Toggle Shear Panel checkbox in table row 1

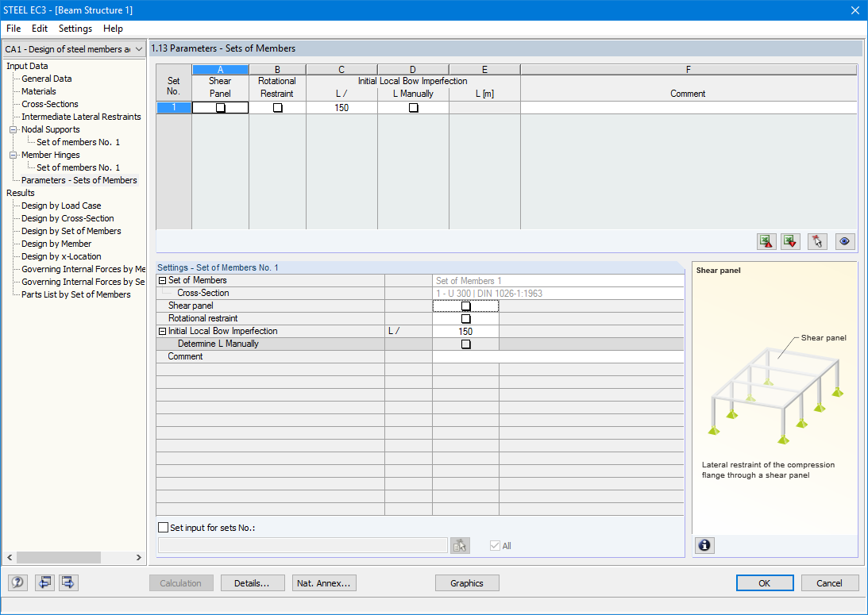click(220, 108)
